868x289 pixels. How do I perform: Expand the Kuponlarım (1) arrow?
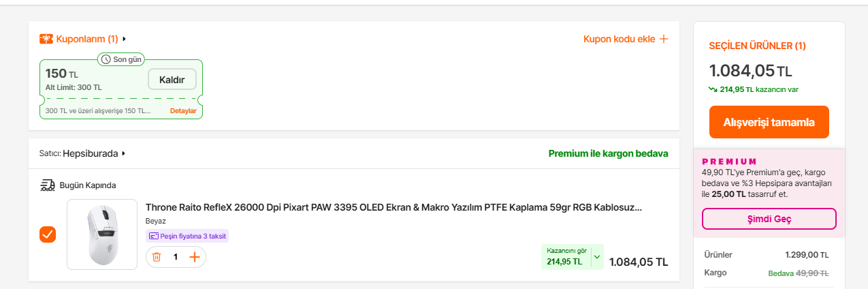coord(125,39)
